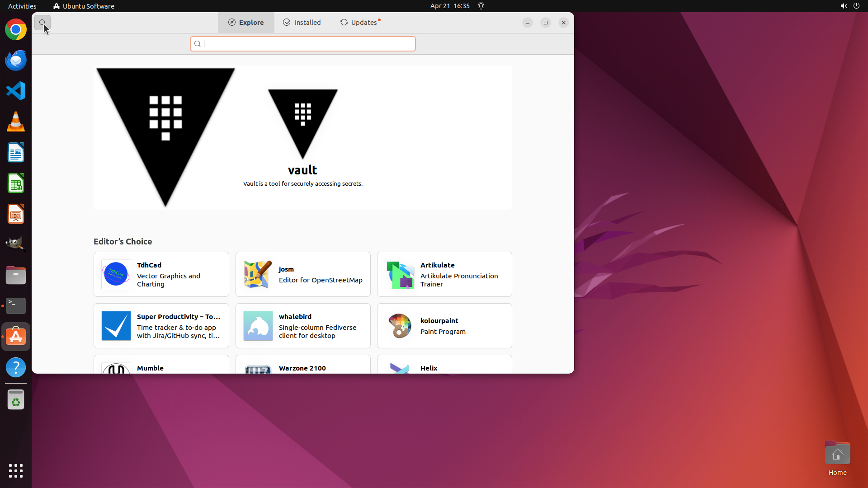Open the notification bell in top bar
This screenshot has width=868, height=488.
coord(481,6)
